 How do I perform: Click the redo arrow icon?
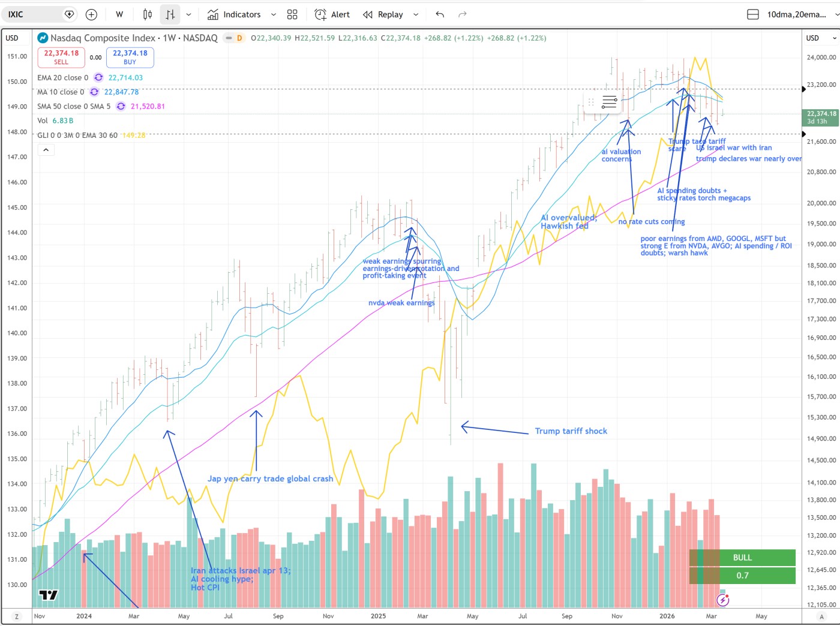point(462,14)
